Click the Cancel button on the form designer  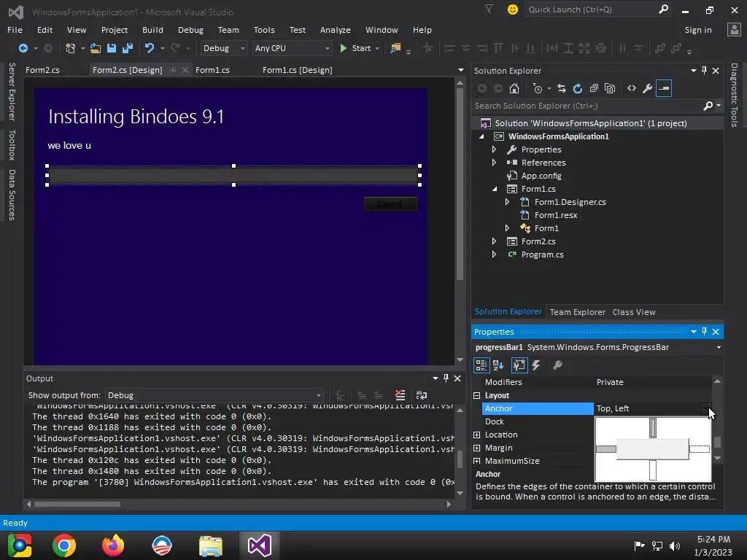point(390,204)
